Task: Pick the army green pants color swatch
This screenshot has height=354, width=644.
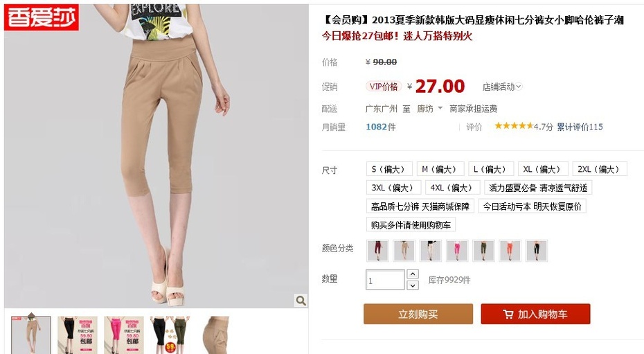Action: (x=483, y=251)
